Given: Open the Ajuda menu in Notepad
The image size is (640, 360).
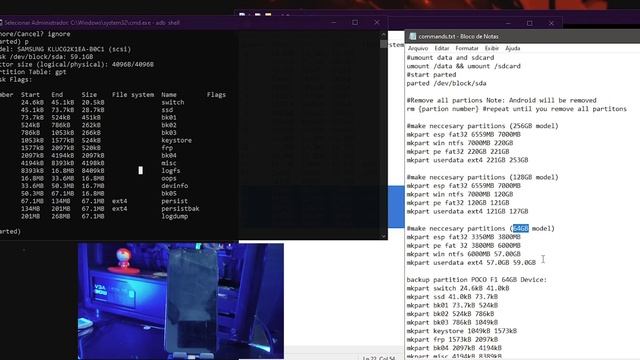Looking at the screenshot, I should (x=513, y=48).
